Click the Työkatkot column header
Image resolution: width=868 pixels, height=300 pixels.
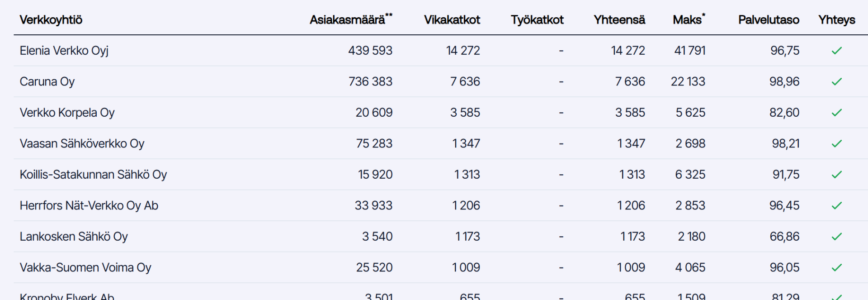[x=537, y=20]
